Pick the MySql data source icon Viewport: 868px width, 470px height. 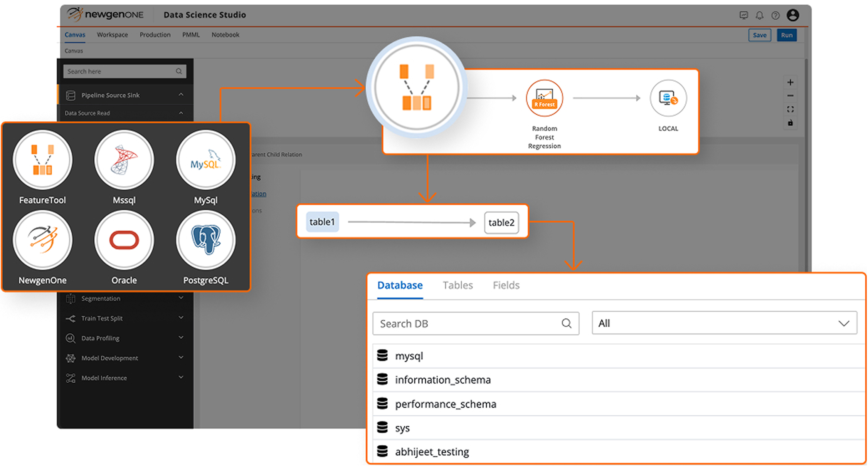click(205, 160)
